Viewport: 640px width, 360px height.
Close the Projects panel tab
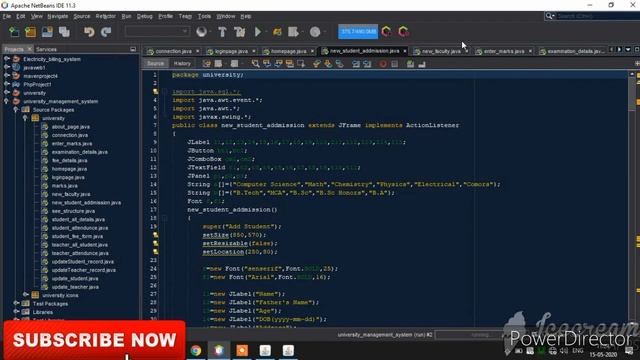[29, 49]
